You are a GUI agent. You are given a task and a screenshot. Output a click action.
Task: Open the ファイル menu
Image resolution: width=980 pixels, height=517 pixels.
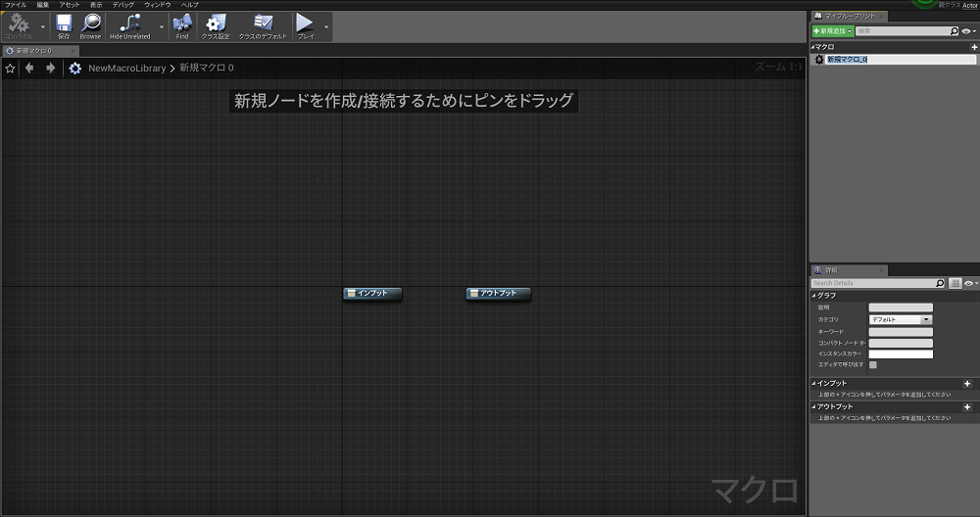(16, 4)
